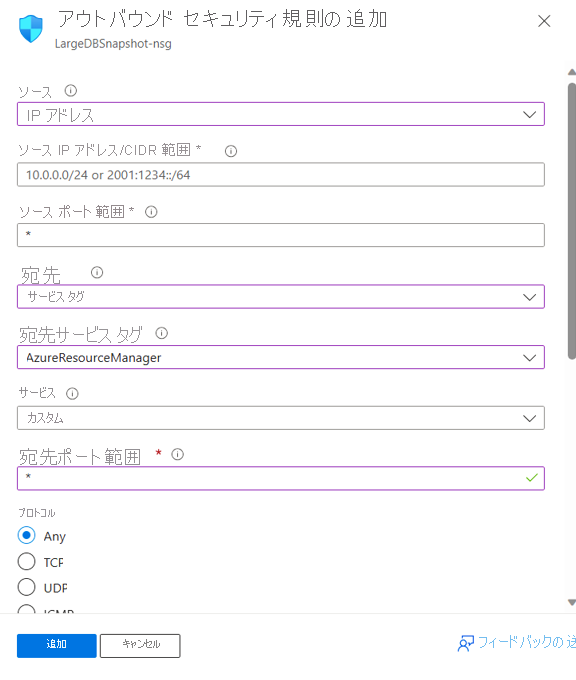Click the info icon next to ソース ポート範囲
Image resolution: width=576 pixels, height=680 pixels.
(x=151, y=212)
